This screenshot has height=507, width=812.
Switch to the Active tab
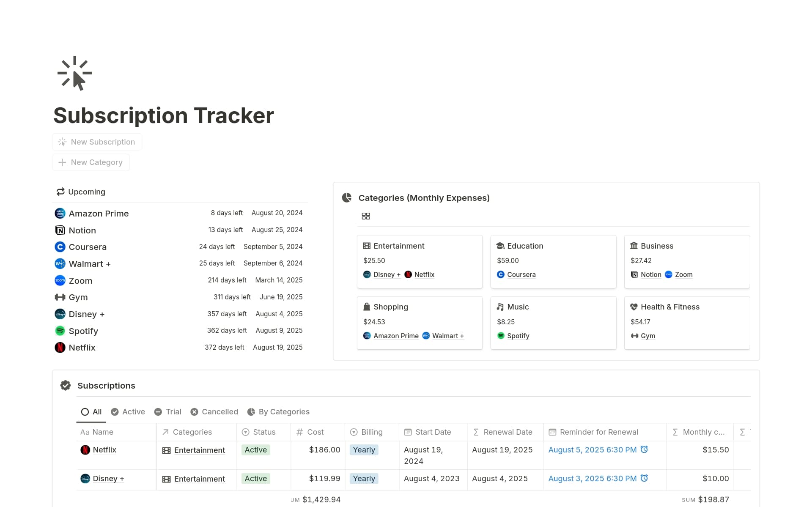128,411
